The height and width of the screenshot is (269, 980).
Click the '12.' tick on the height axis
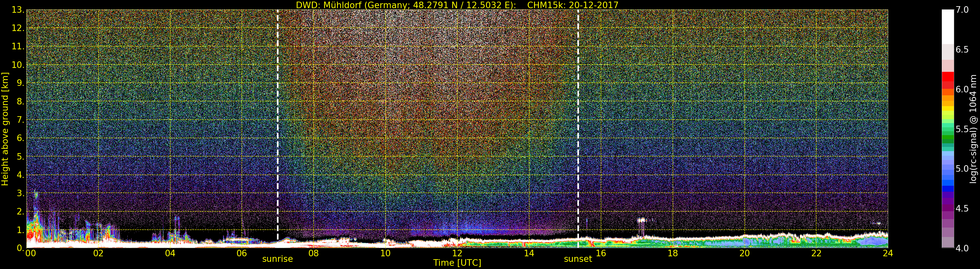[18, 28]
